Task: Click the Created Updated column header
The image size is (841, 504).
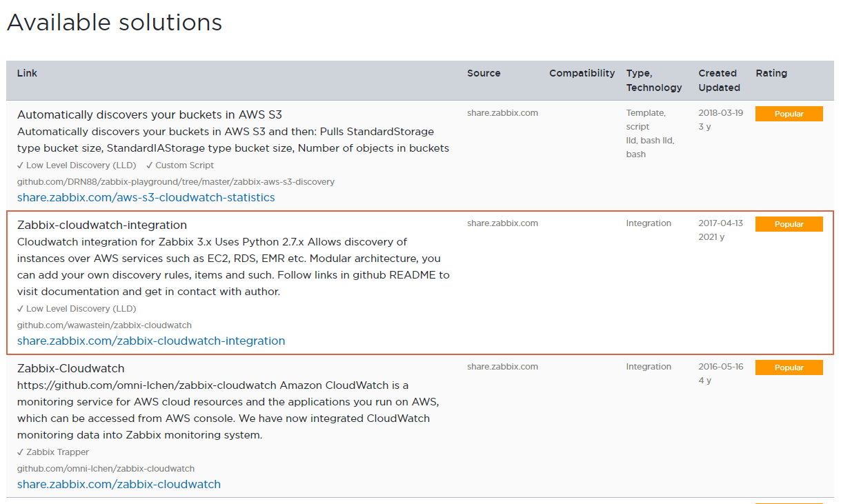Action: click(719, 80)
